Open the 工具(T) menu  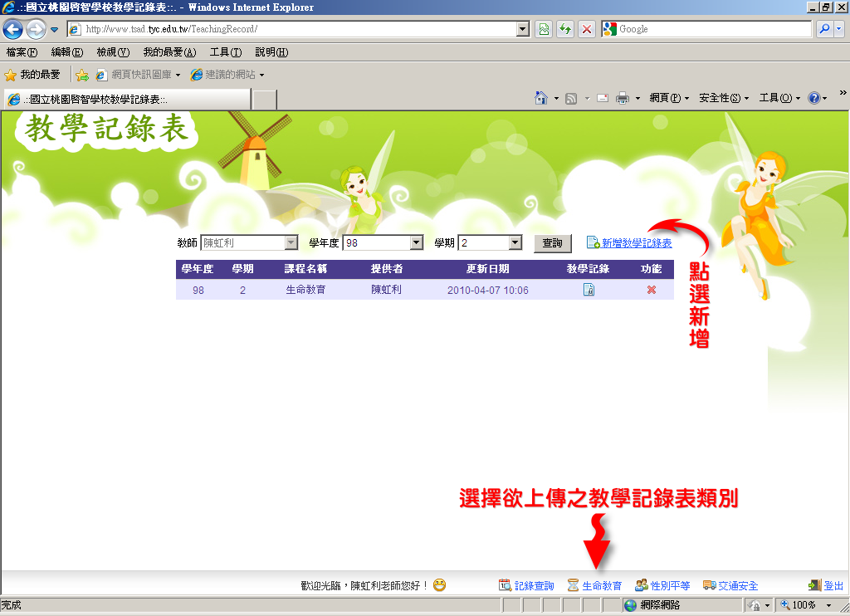point(226,52)
